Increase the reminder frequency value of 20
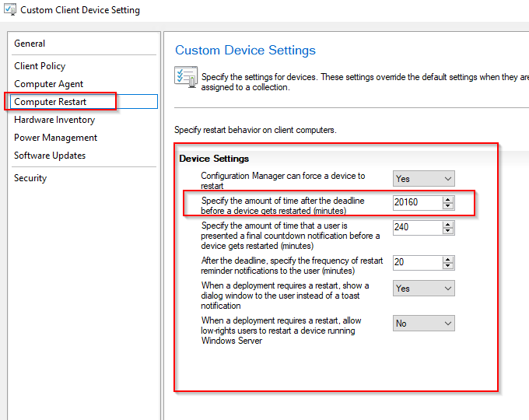 448,260
